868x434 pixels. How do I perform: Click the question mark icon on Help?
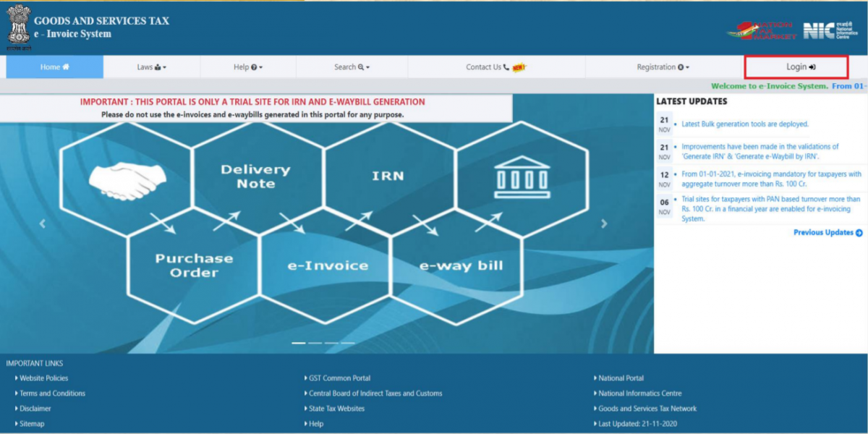pyautogui.click(x=253, y=67)
